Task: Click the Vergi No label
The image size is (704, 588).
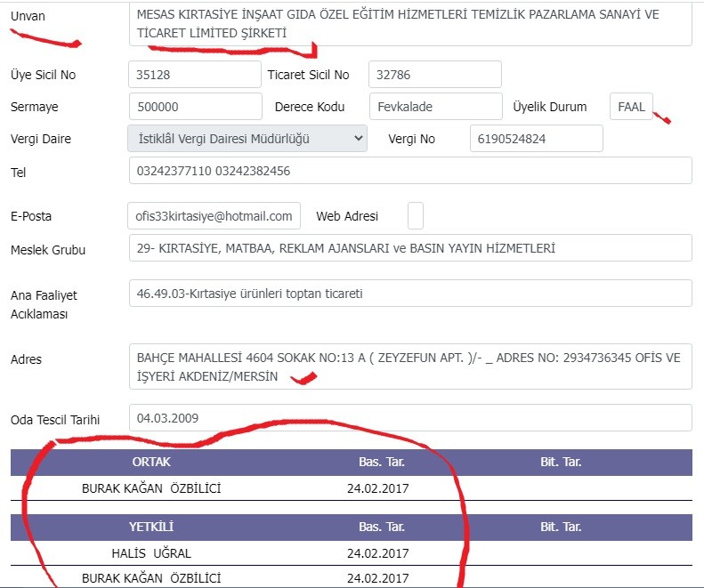Action: point(412,139)
